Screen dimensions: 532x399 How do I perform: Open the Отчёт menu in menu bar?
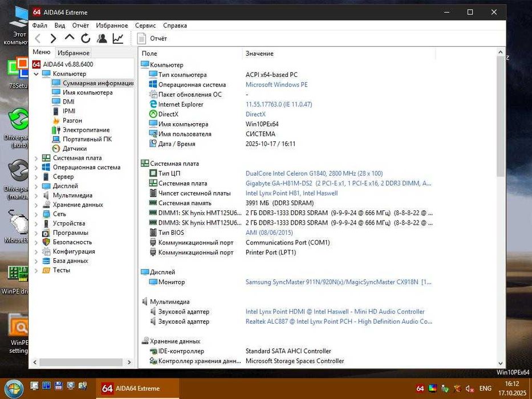80,26
